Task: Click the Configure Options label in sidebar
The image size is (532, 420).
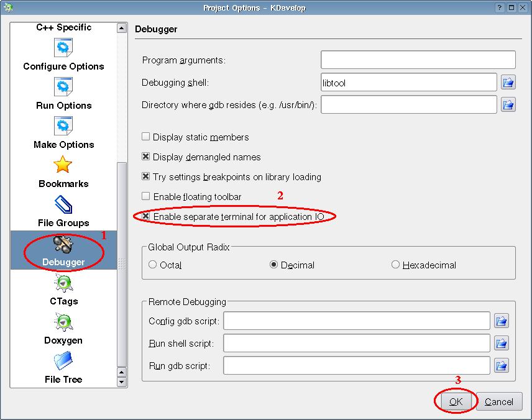Action: click(x=63, y=66)
